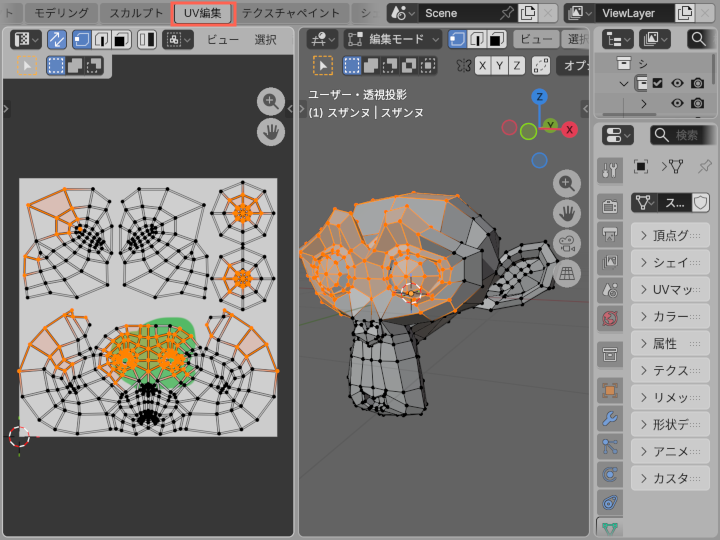The image size is (720, 540).
Task: Uncheck the collection exclude checkbox in outliner
Action: tap(658, 83)
